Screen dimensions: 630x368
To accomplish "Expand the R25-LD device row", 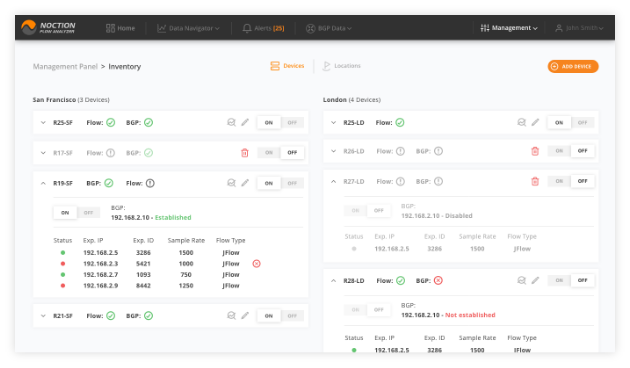I will point(333,123).
